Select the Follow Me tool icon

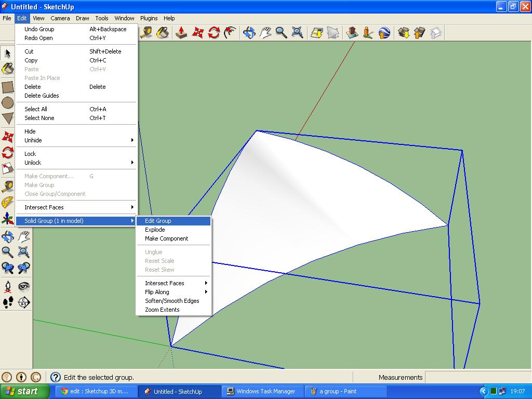pos(230,33)
